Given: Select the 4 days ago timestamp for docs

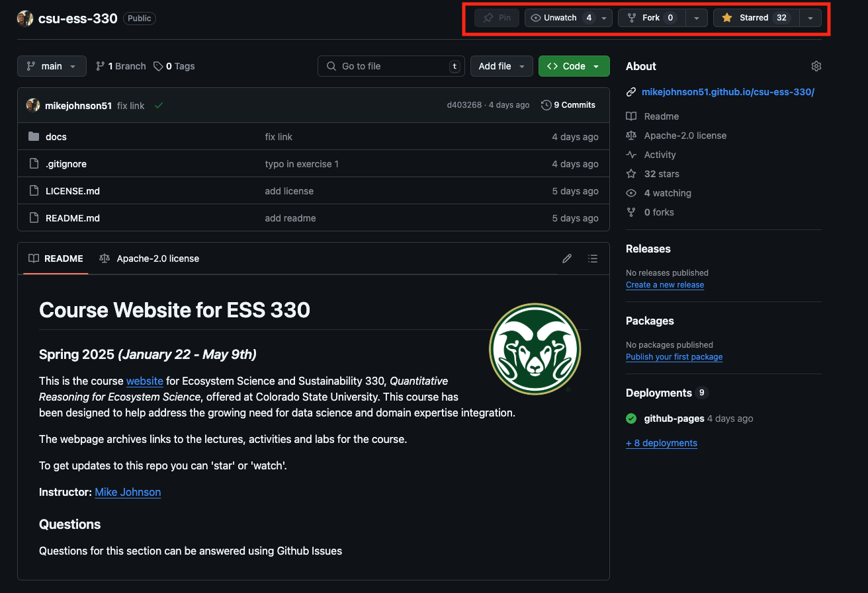Looking at the screenshot, I should click(x=576, y=137).
